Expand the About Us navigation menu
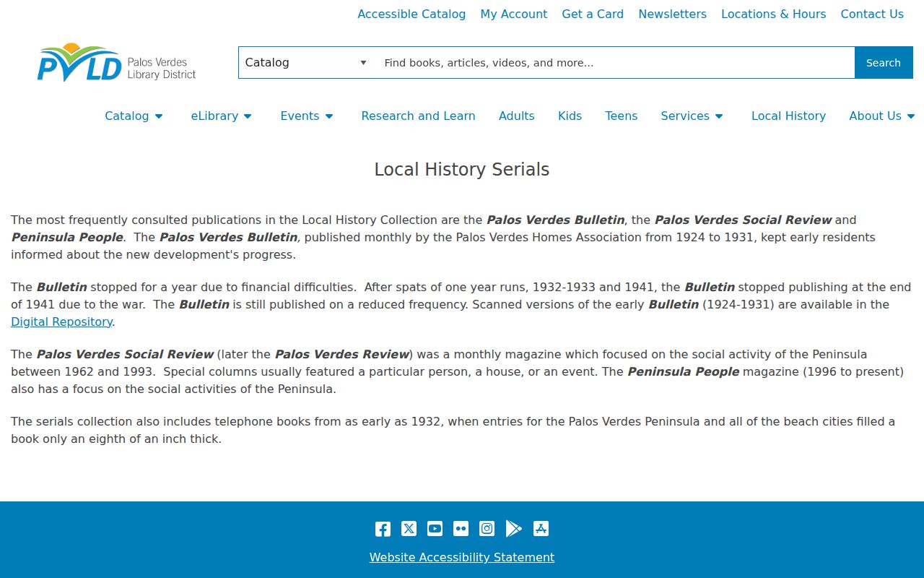924x578 pixels. coord(882,116)
